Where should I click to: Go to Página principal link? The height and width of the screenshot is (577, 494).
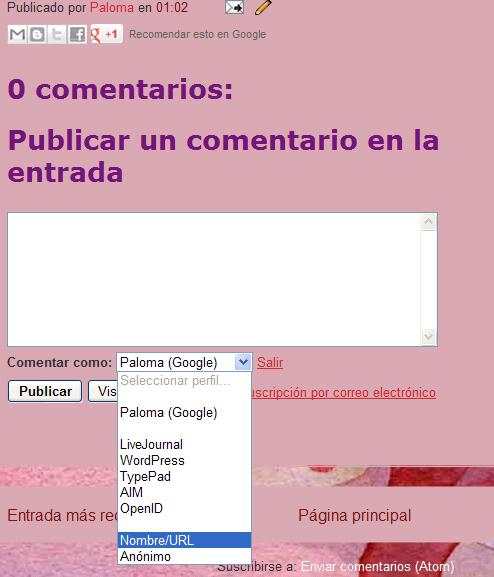point(354,515)
